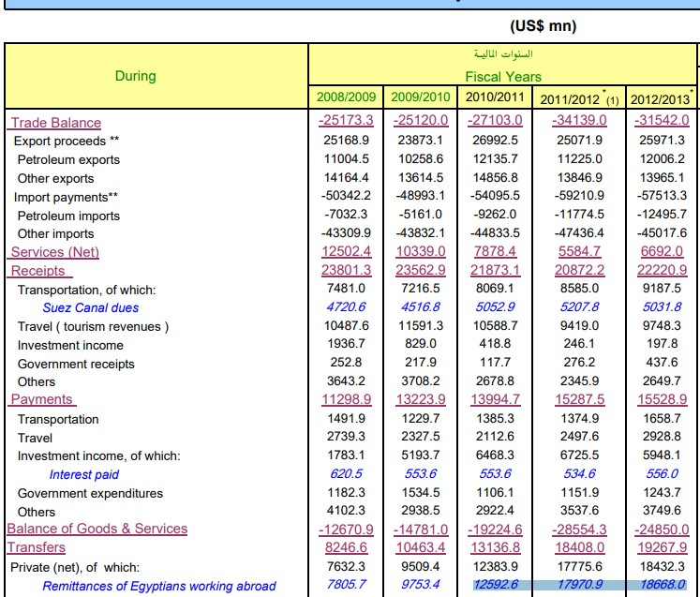Select the Services (Net) row heading
This screenshot has width=700, height=597.
point(55,252)
